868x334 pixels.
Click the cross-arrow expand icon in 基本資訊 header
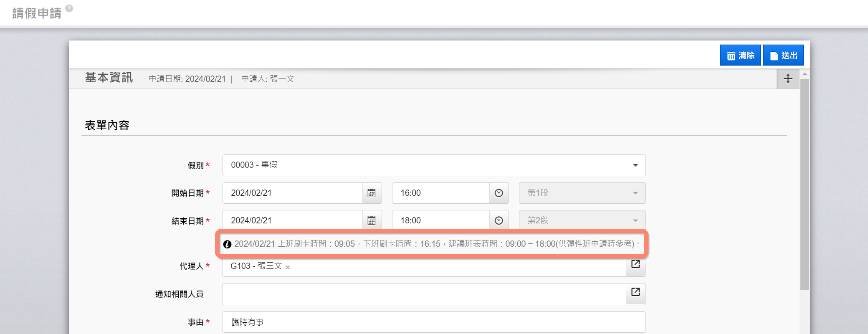tap(788, 78)
